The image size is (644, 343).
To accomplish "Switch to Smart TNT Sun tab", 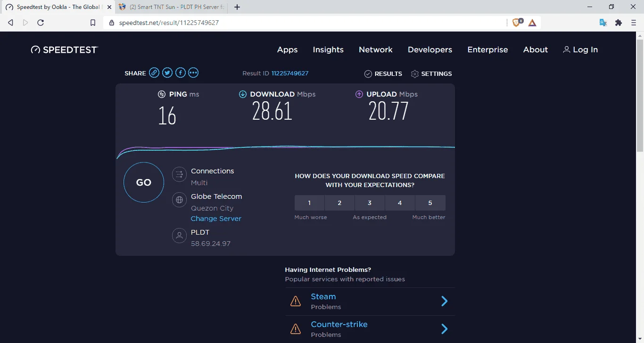I will click(171, 7).
